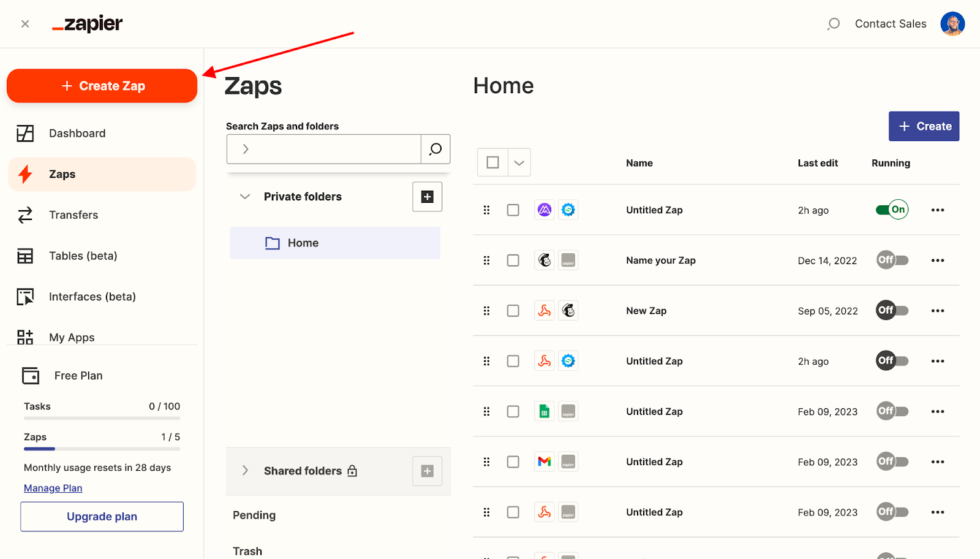Click the Mailchimp icon in Name your Zap row
980x559 pixels.
(x=545, y=260)
